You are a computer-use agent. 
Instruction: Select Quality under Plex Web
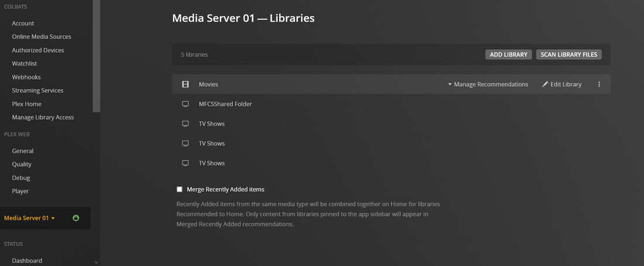point(22,165)
